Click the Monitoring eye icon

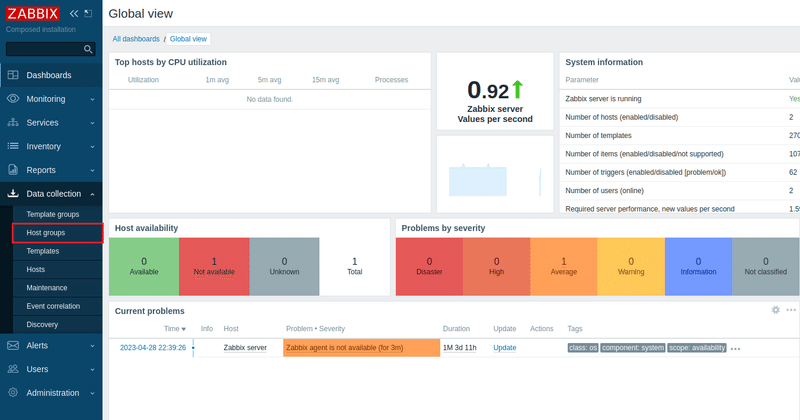13,98
